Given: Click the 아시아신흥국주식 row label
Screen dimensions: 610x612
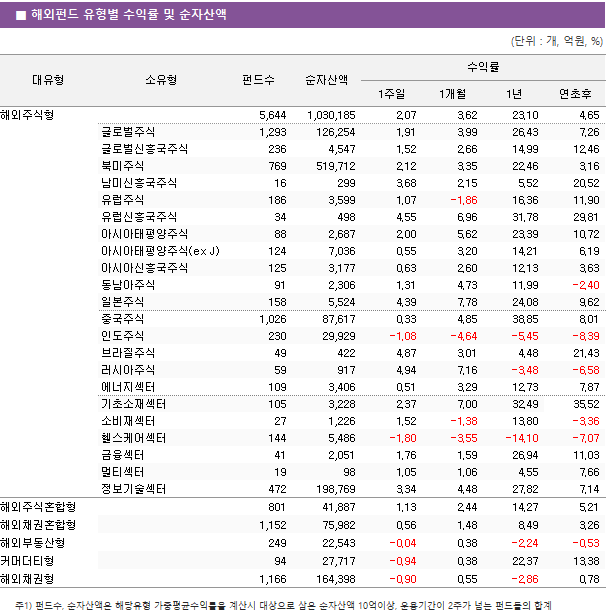Looking at the screenshot, I should (x=144, y=268).
